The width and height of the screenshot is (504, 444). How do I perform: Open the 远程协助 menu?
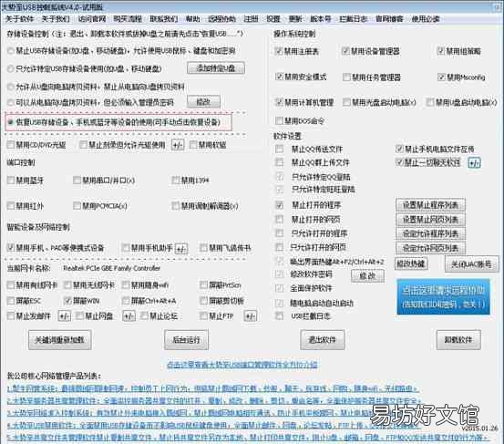(221, 19)
